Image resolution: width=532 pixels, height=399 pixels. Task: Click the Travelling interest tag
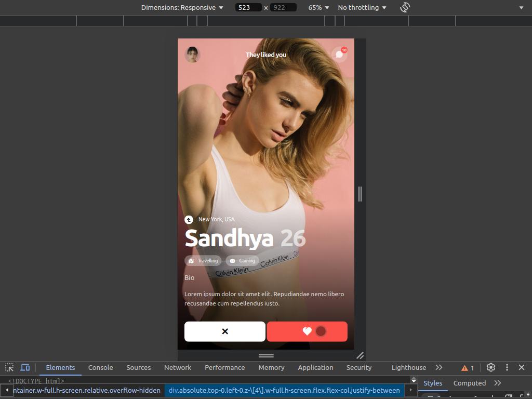203,261
